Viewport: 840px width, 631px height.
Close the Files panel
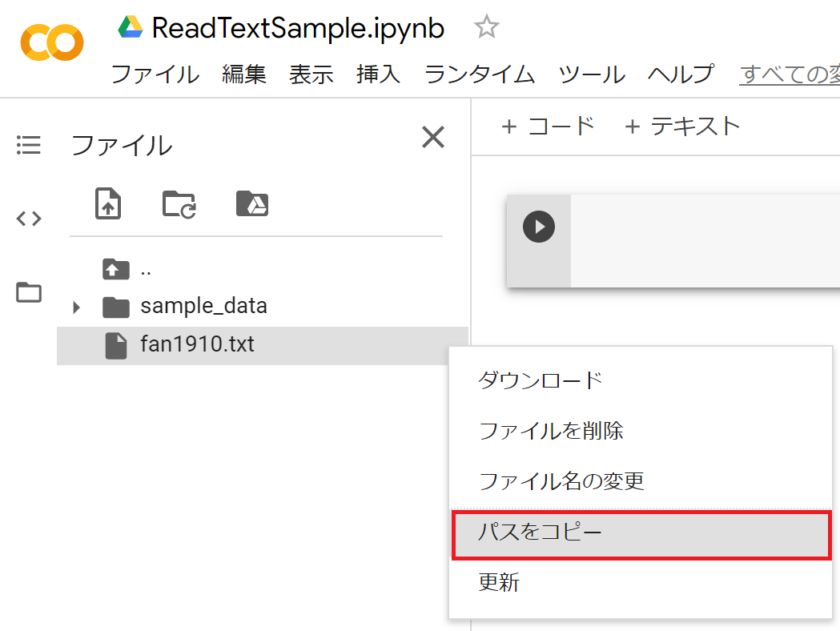433,138
